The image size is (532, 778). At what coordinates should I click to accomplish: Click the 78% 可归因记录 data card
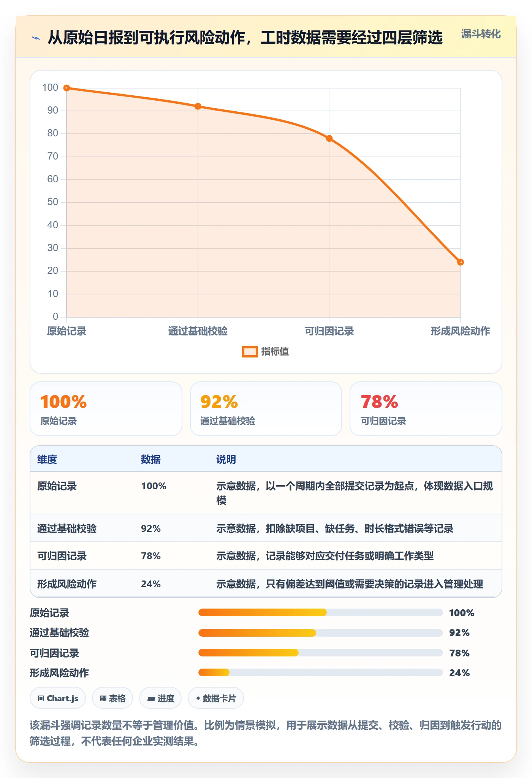coord(426,409)
